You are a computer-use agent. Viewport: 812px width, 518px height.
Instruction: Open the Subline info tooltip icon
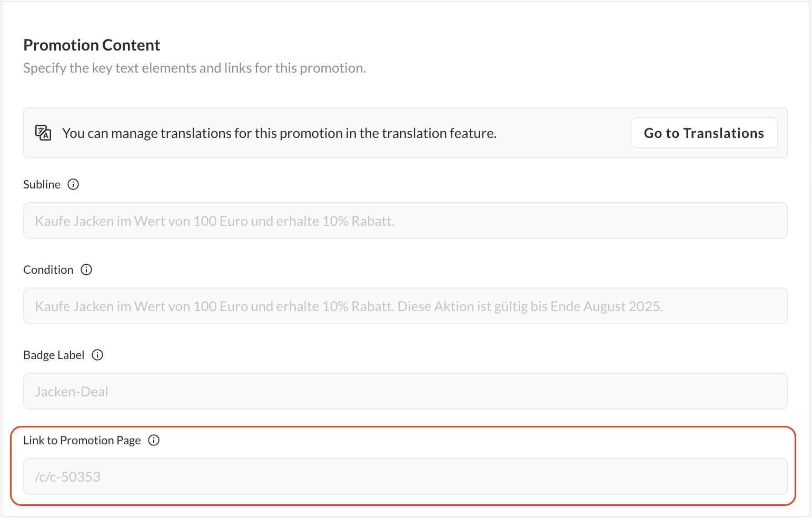click(73, 184)
